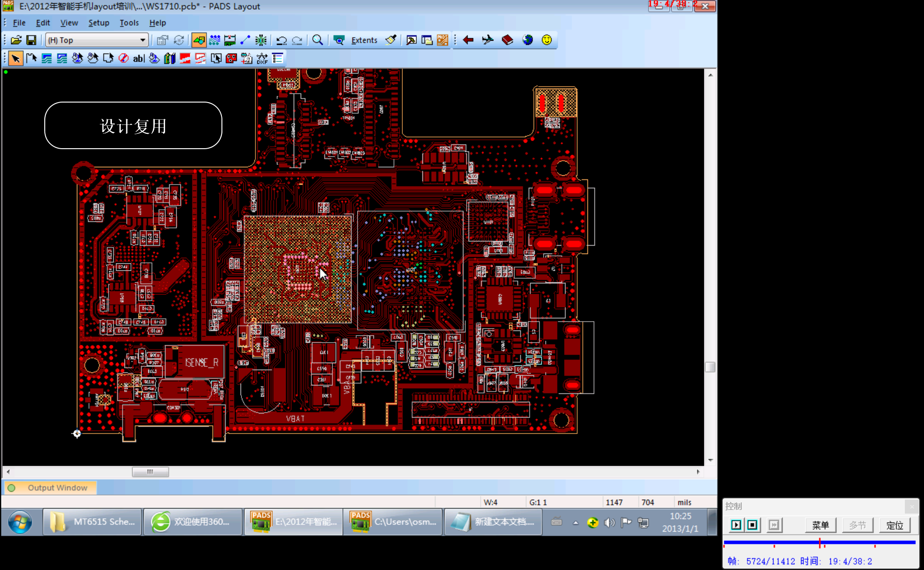
Task: Click the Board view icon
Action: 339,40
